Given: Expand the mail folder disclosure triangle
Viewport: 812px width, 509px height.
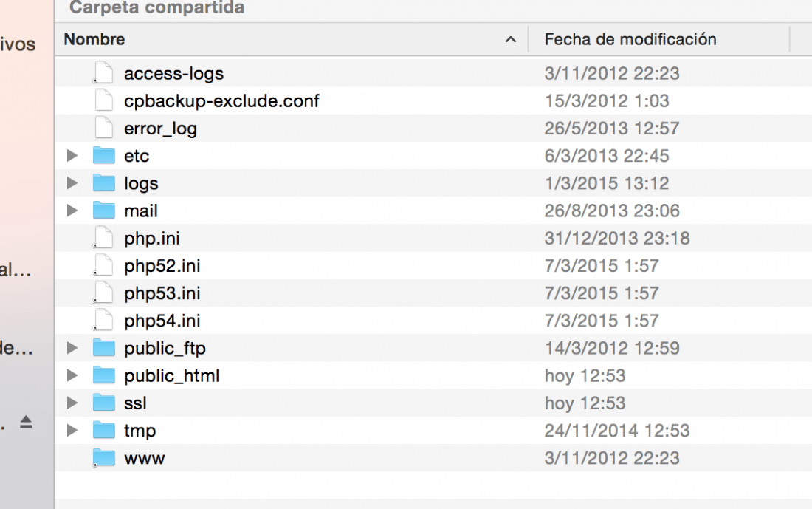Looking at the screenshot, I should click(72, 211).
